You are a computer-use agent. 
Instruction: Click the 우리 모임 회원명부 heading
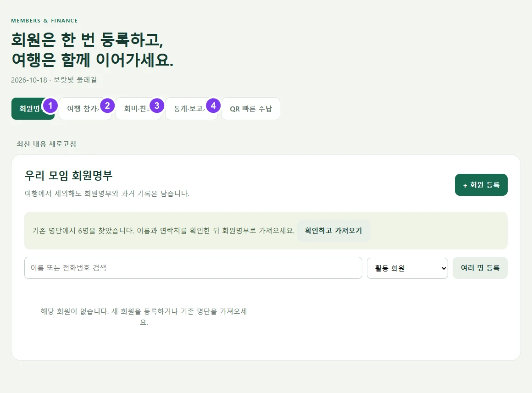(68, 176)
